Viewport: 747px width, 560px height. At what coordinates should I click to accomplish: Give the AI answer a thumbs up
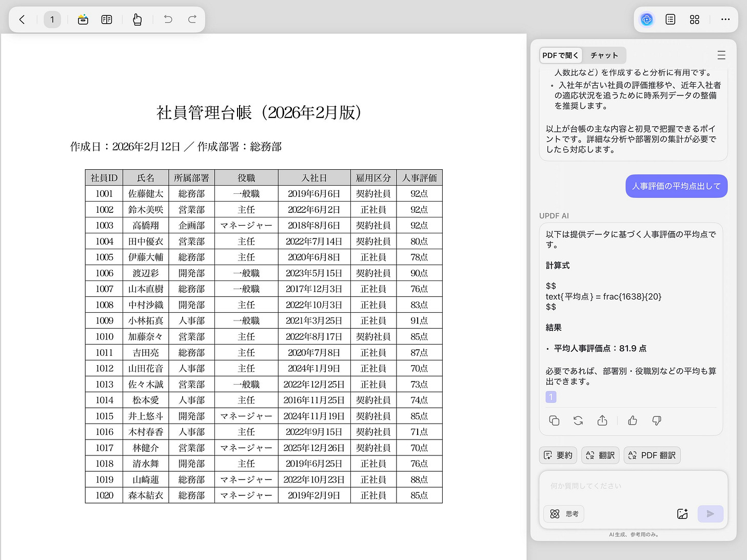pyautogui.click(x=632, y=421)
